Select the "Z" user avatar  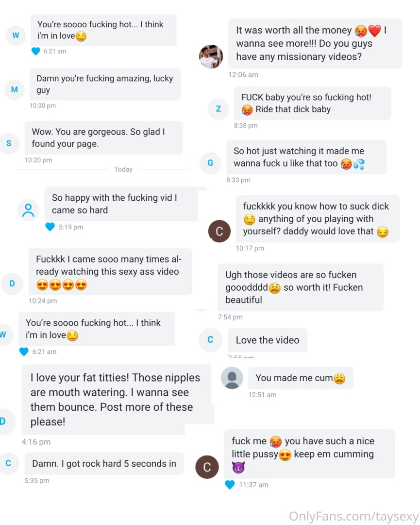click(218, 109)
